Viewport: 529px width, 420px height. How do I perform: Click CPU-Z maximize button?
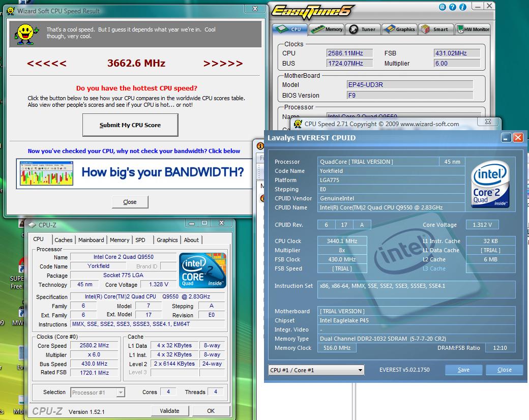(204, 223)
